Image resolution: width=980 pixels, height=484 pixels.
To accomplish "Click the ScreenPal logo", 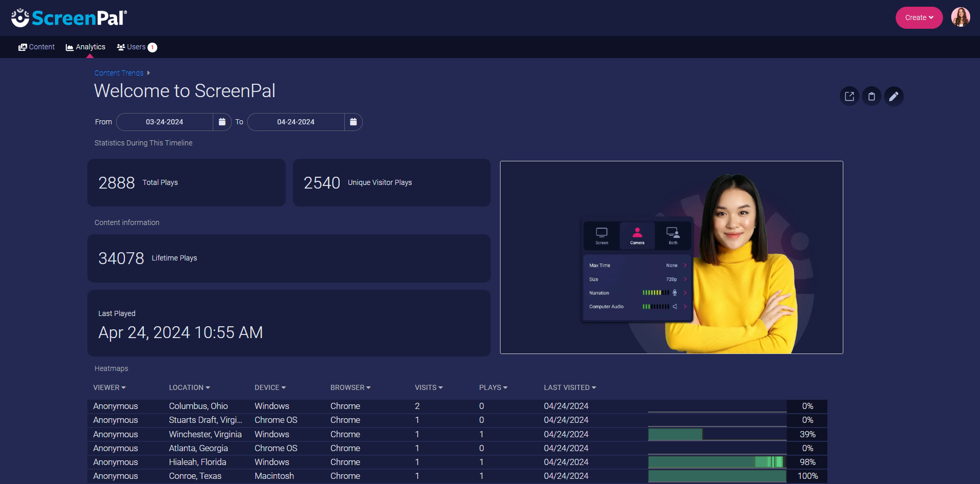I will point(69,18).
